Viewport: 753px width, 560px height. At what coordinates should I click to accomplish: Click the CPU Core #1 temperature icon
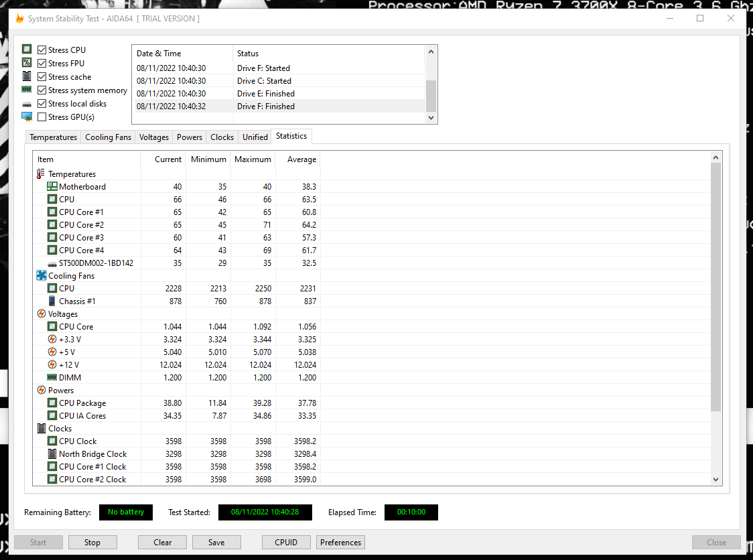click(x=52, y=211)
